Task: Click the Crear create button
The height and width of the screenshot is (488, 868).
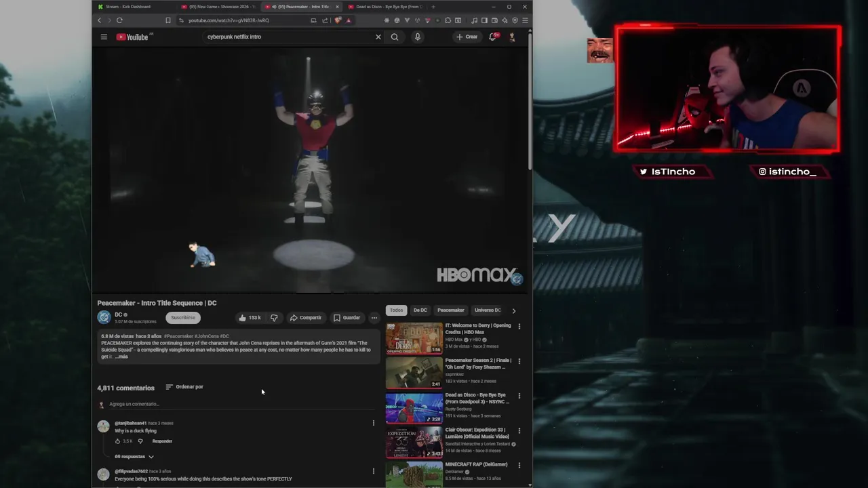Action: (x=467, y=37)
